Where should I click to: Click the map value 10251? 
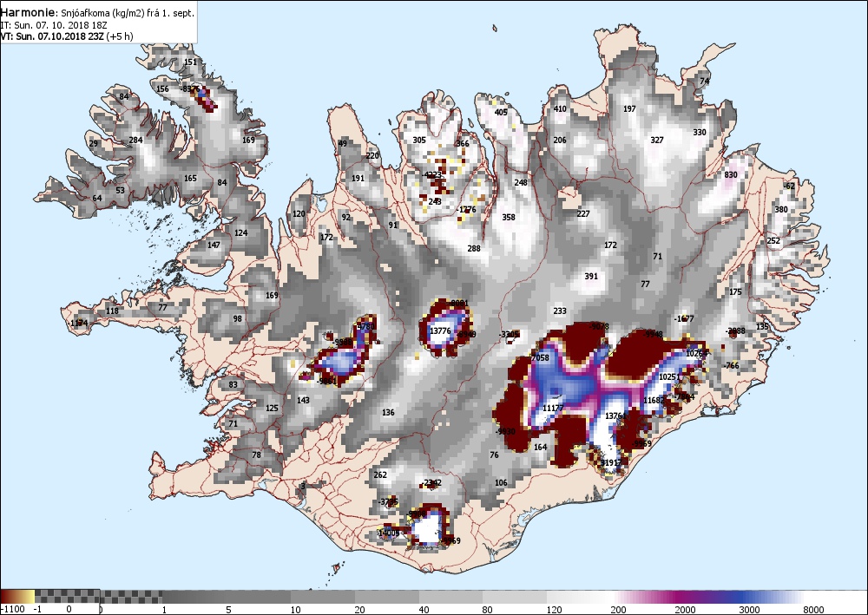(x=669, y=377)
